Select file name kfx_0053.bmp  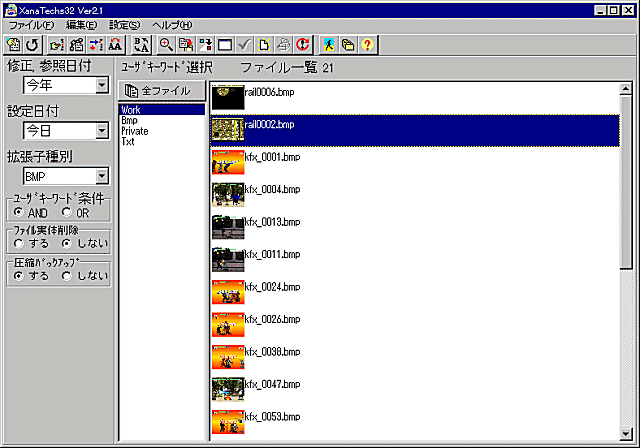tap(272, 417)
